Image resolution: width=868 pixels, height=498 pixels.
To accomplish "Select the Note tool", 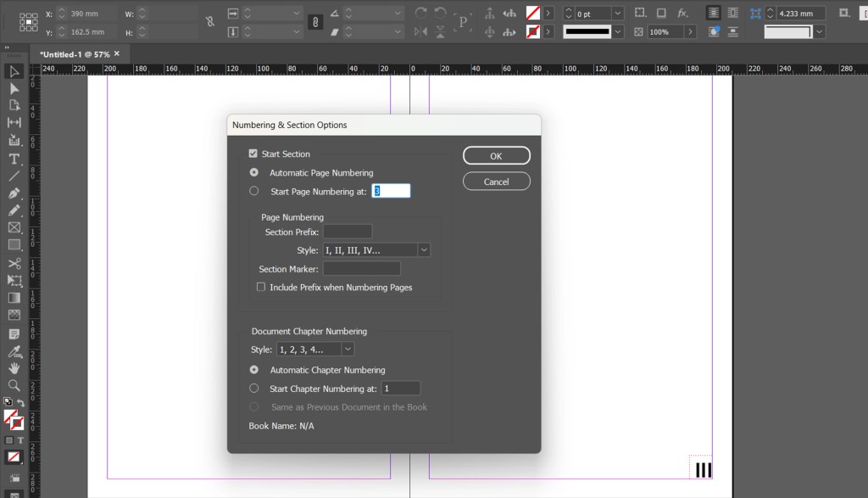I will [x=14, y=334].
